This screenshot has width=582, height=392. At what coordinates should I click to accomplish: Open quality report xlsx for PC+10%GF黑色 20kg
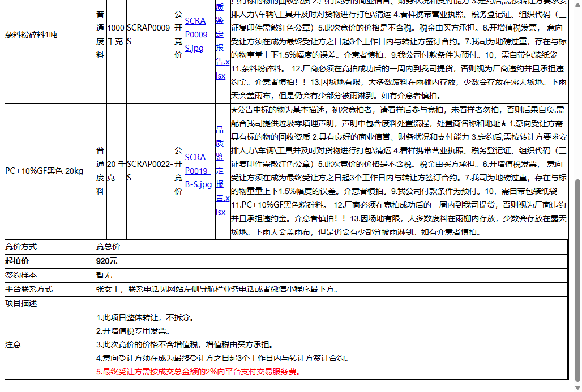coord(222,171)
